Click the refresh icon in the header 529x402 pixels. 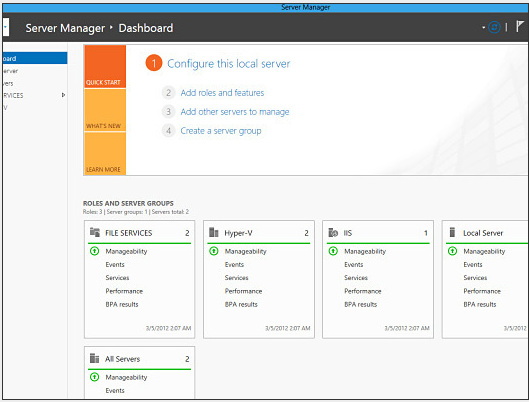tap(494, 27)
